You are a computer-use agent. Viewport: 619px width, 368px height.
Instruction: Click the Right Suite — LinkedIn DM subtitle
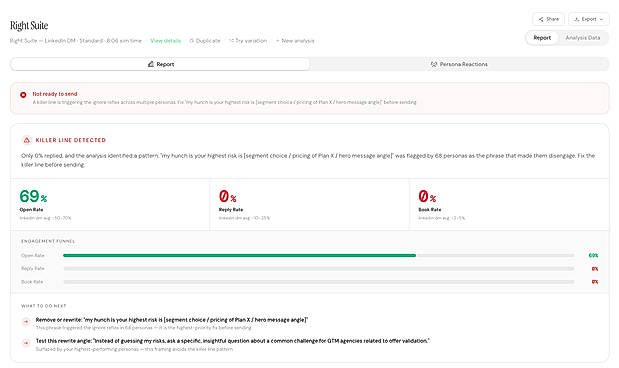click(x=76, y=41)
